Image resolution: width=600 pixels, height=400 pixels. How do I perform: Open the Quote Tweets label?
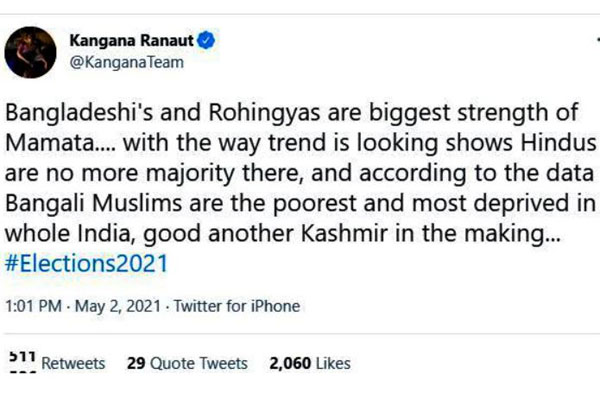pyautogui.click(x=199, y=363)
